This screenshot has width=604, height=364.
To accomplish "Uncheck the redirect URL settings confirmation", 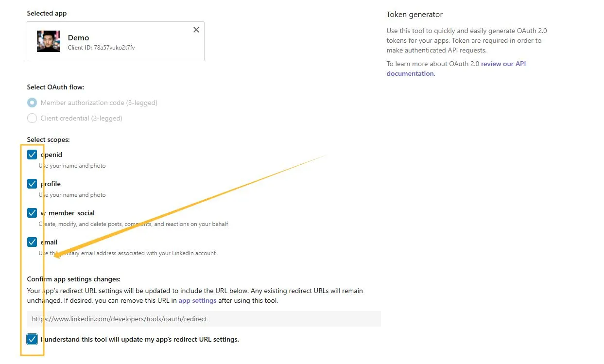I will click(32, 339).
